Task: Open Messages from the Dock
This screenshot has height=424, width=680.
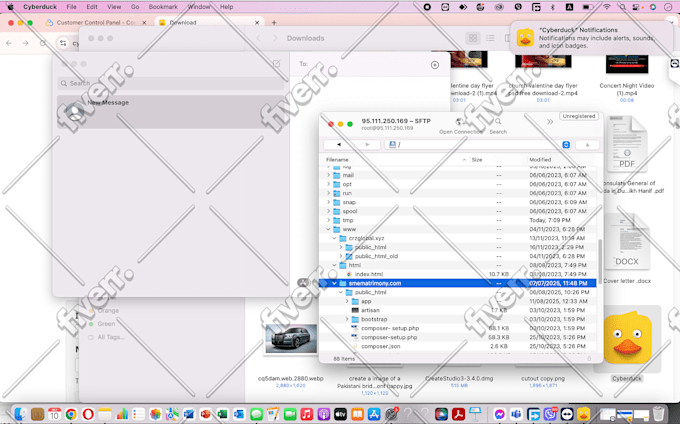Action: pos(256,414)
